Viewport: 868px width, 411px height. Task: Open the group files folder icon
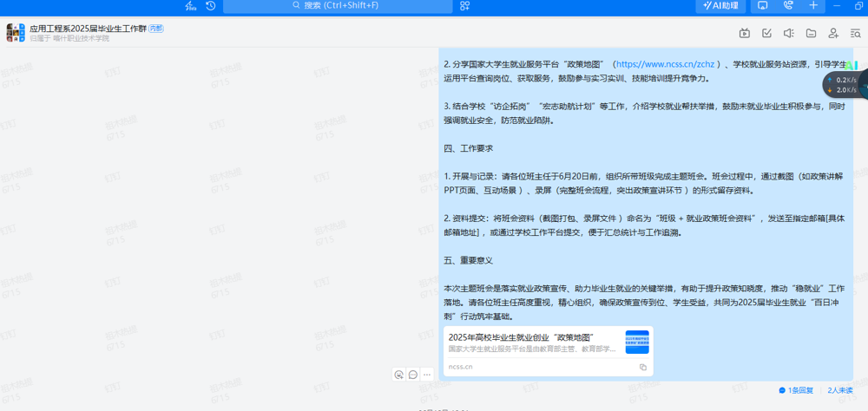point(811,34)
